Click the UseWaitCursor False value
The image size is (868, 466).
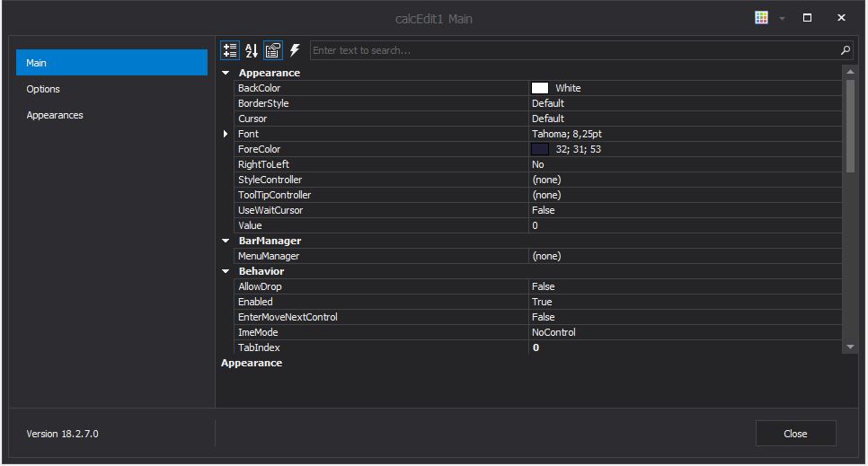pyautogui.click(x=543, y=210)
